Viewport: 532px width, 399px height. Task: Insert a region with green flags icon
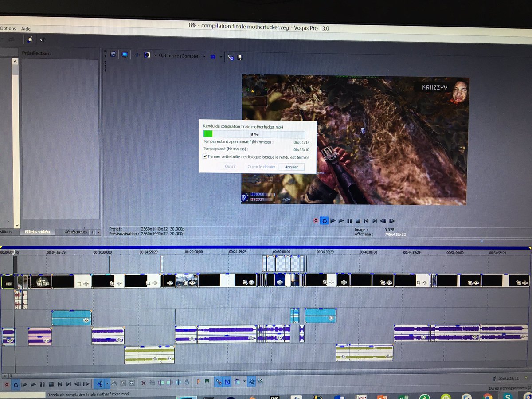(x=207, y=383)
